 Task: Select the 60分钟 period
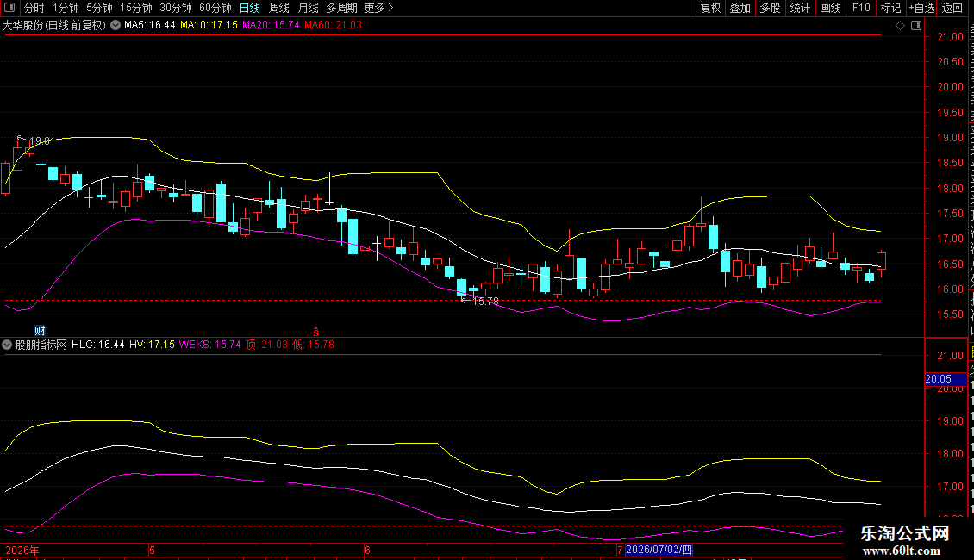click(x=215, y=8)
